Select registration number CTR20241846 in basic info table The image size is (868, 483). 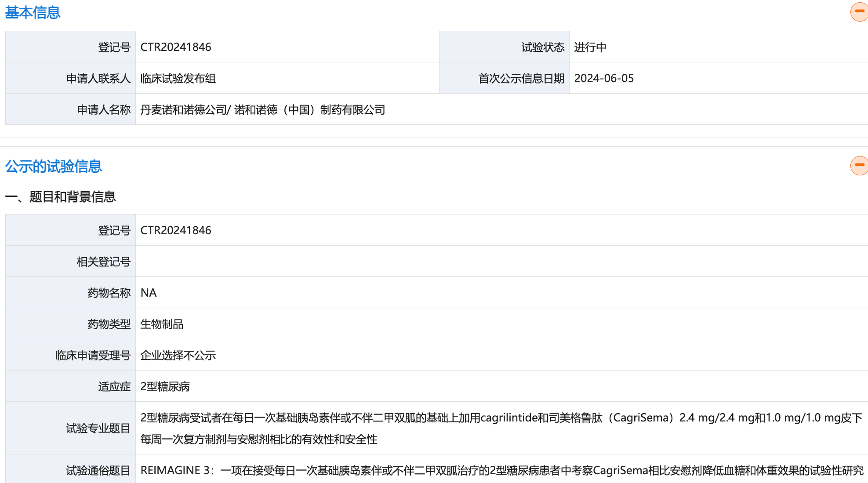tap(176, 47)
